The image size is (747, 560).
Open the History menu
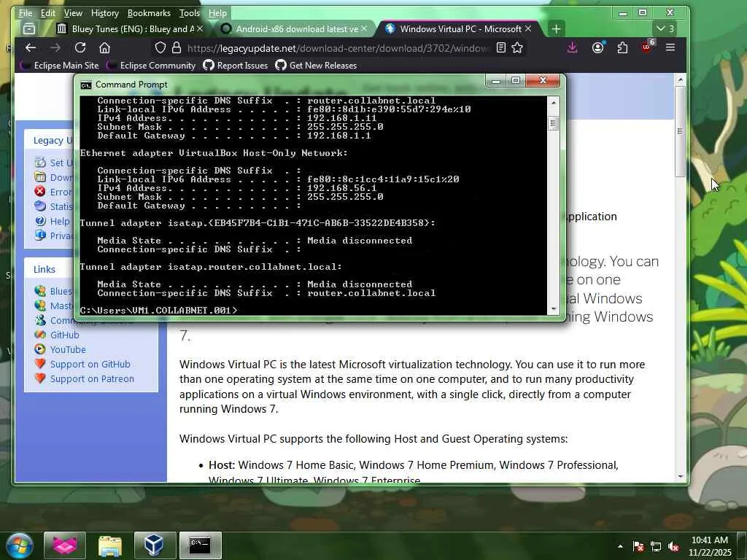point(105,13)
